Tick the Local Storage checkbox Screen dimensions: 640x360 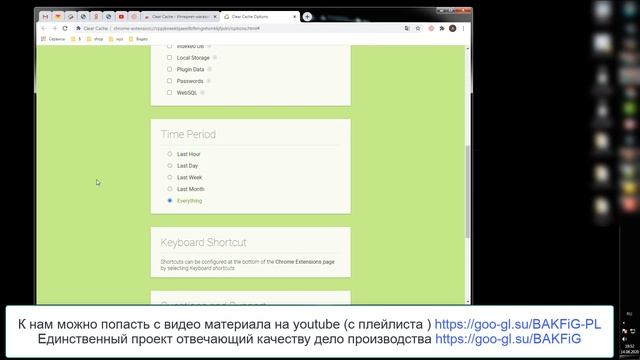(169, 58)
